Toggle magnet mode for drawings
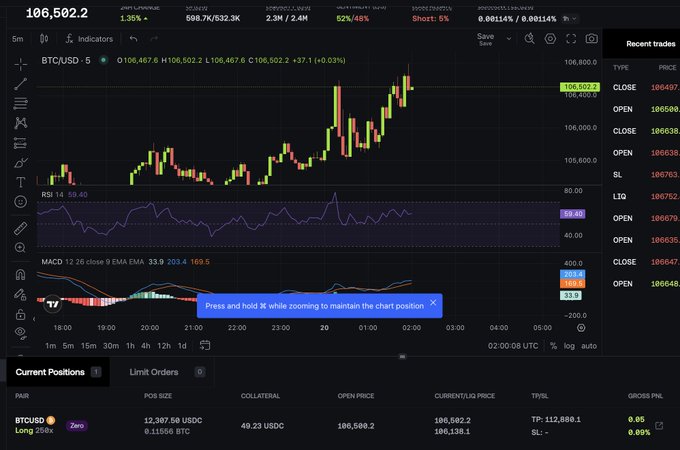The width and height of the screenshot is (680, 450). click(20, 274)
